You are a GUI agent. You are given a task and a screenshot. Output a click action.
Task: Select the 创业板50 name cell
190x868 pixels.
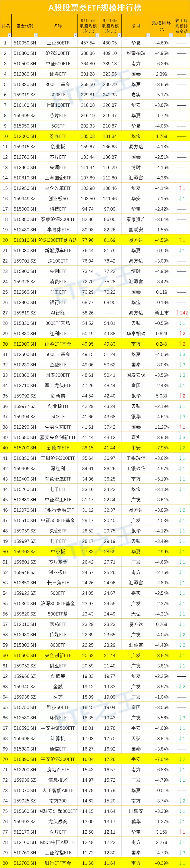point(58,198)
